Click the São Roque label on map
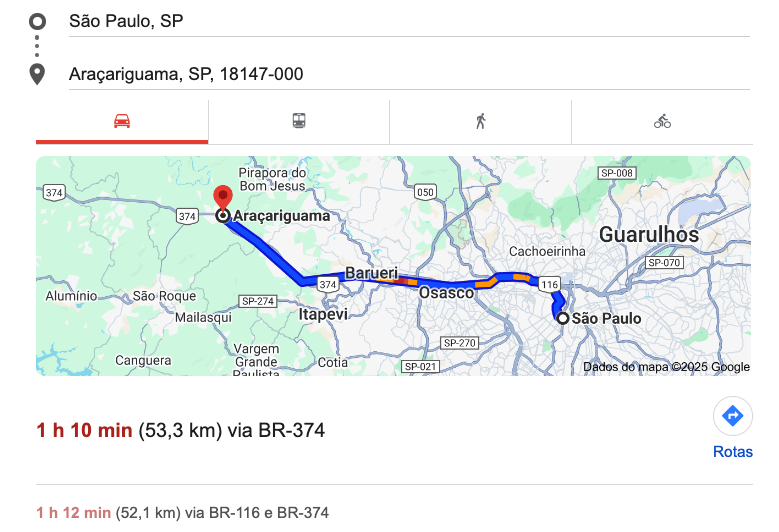The image size is (779, 532). click(x=160, y=296)
